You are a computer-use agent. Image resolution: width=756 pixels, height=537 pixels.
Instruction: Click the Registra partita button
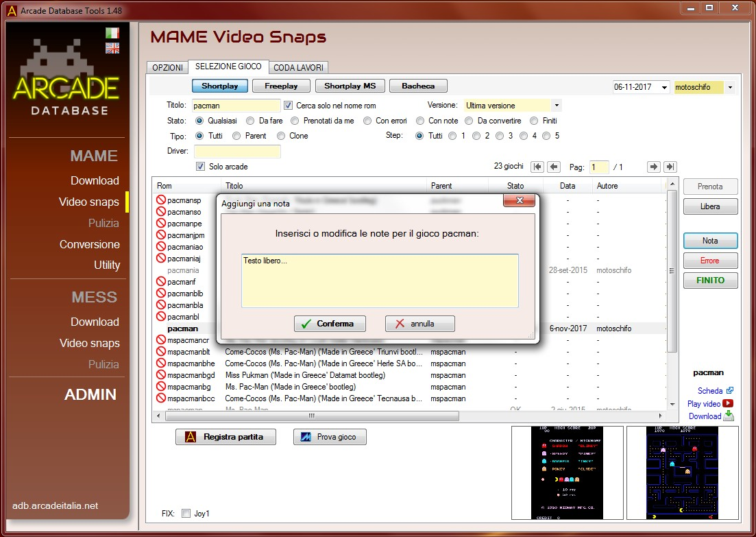225,437
